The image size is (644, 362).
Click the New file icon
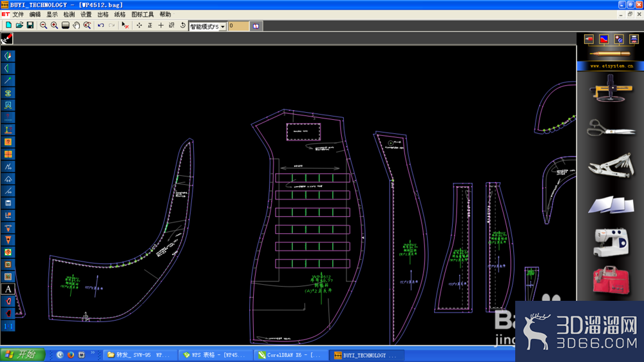tap(8, 26)
